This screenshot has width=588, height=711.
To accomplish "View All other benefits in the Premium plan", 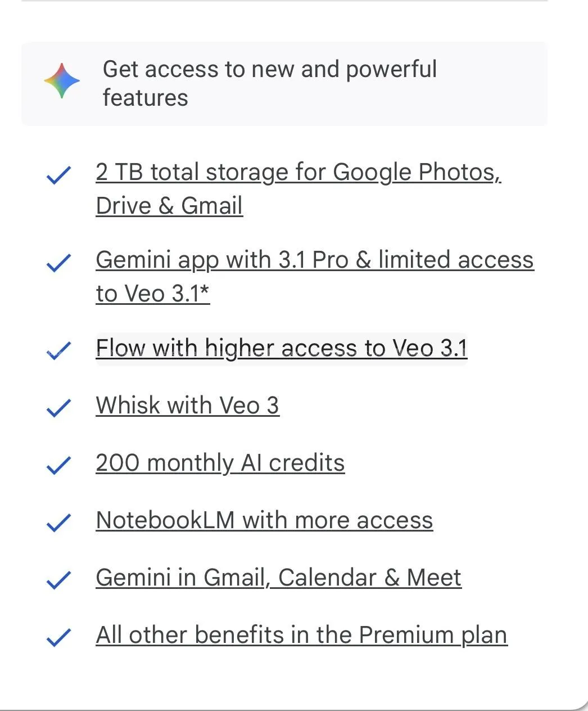I will coord(301,636).
